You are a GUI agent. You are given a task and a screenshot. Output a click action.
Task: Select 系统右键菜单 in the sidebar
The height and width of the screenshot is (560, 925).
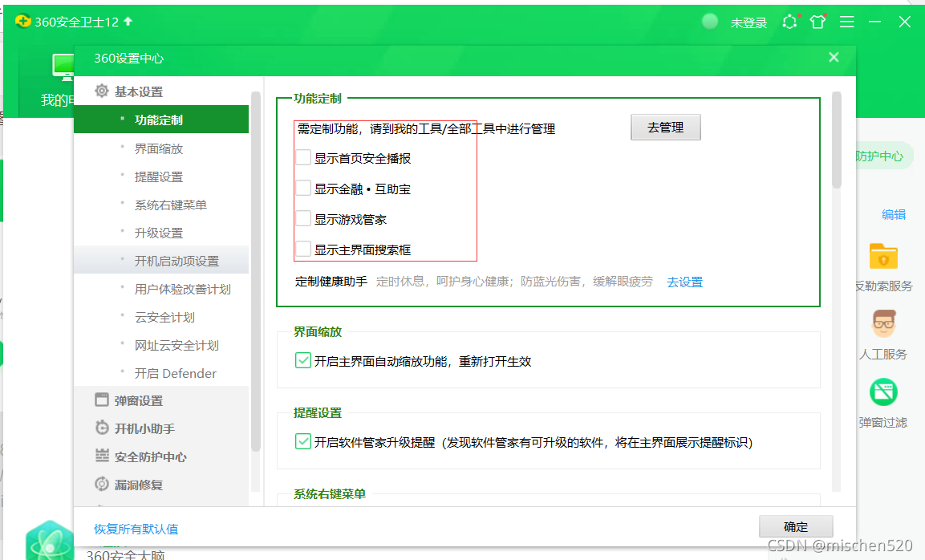[161, 205]
